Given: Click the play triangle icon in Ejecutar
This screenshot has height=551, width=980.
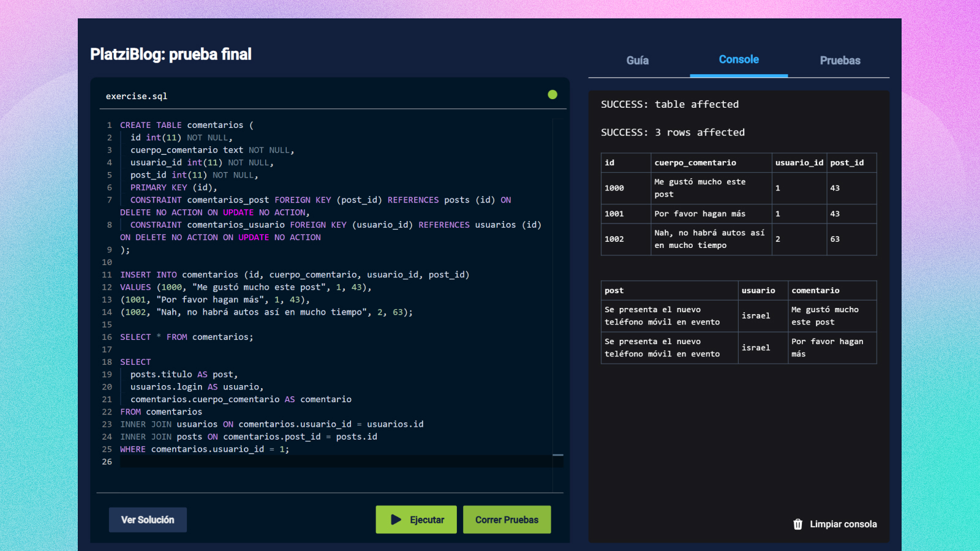Looking at the screenshot, I should tap(396, 520).
